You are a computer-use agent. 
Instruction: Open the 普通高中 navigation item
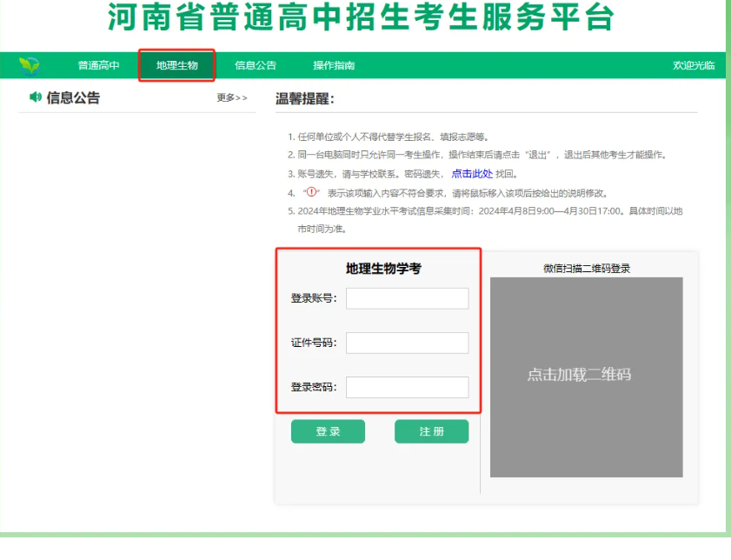98,66
